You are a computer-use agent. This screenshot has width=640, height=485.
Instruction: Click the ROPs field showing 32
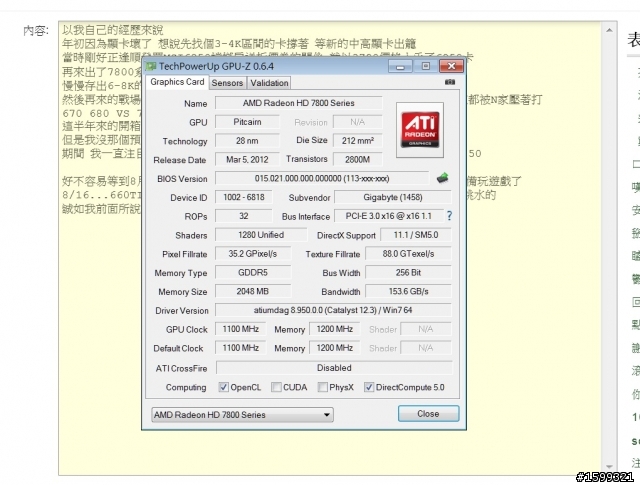(x=243, y=216)
